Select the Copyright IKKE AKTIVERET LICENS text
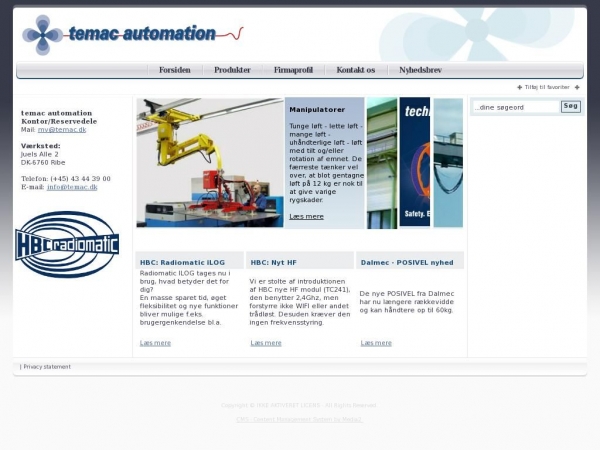The height and width of the screenshot is (450, 600). 298,405
